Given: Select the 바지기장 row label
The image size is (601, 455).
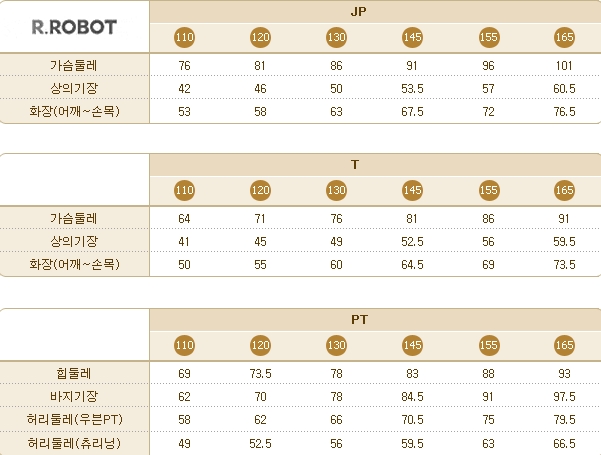Looking at the screenshot, I should tap(75, 395).
